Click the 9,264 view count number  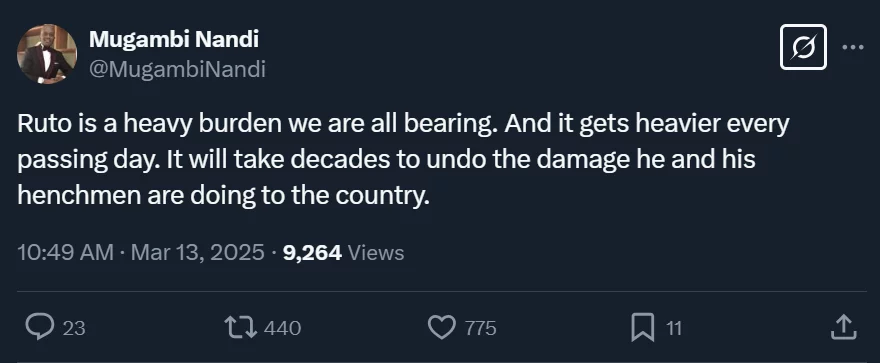pos(313,253)
